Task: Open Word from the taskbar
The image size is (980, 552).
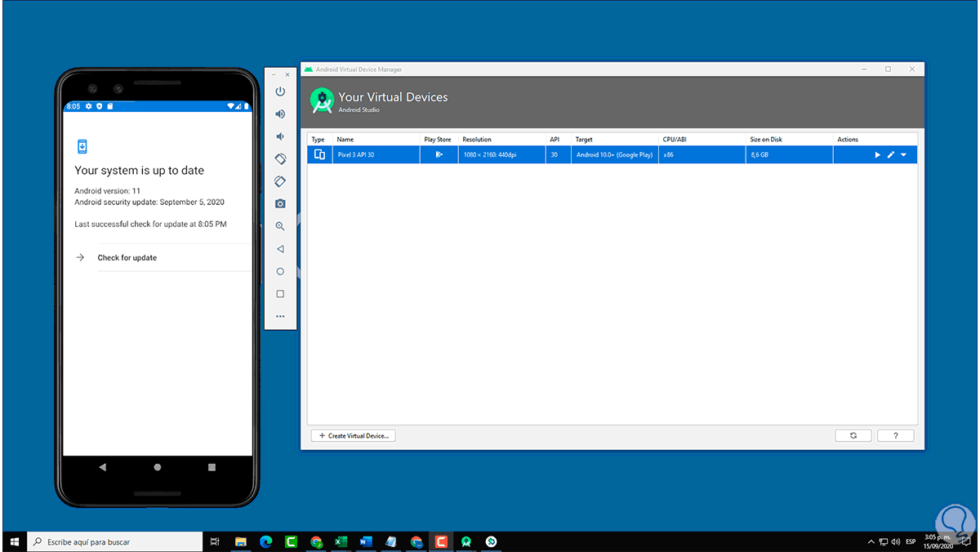Action: coord(366,541)
